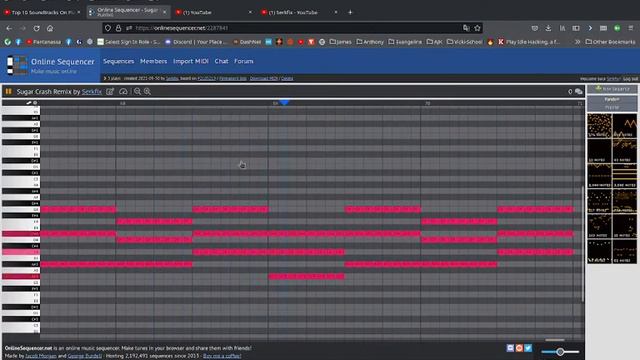Open the Firefox hamburger menu
The height and width of the screenshot is (360, 640).
click(x=631, y=28)
